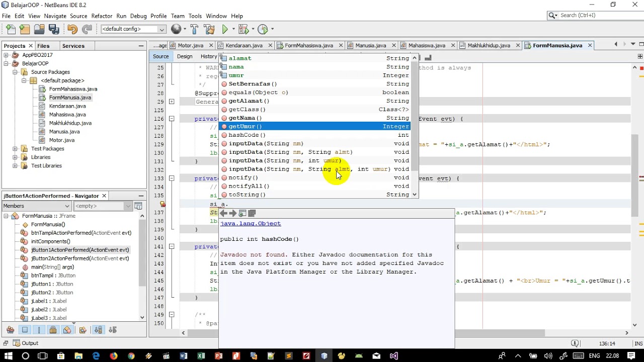644x362 pixels.
Task: Open the Navigator empty filter dropdown
Action: click(x=103, y=206)
